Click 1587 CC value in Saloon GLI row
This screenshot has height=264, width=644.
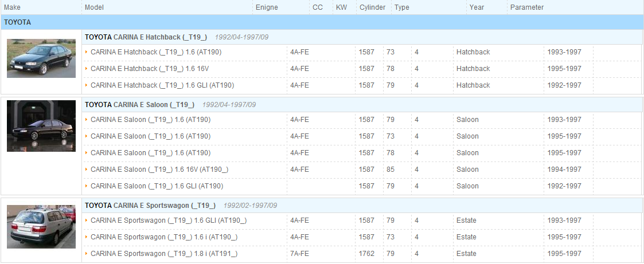tap(367, 186)
